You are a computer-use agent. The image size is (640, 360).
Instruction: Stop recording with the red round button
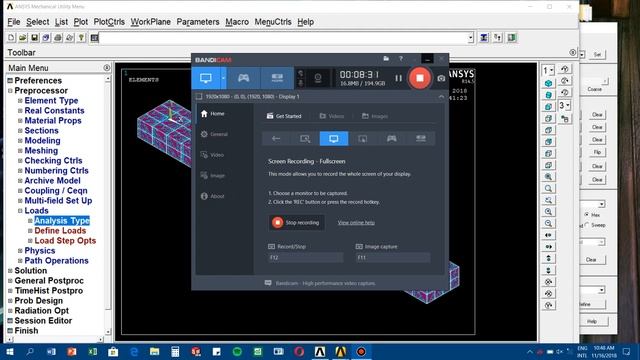pyautogui.click(x=419, y=78)
